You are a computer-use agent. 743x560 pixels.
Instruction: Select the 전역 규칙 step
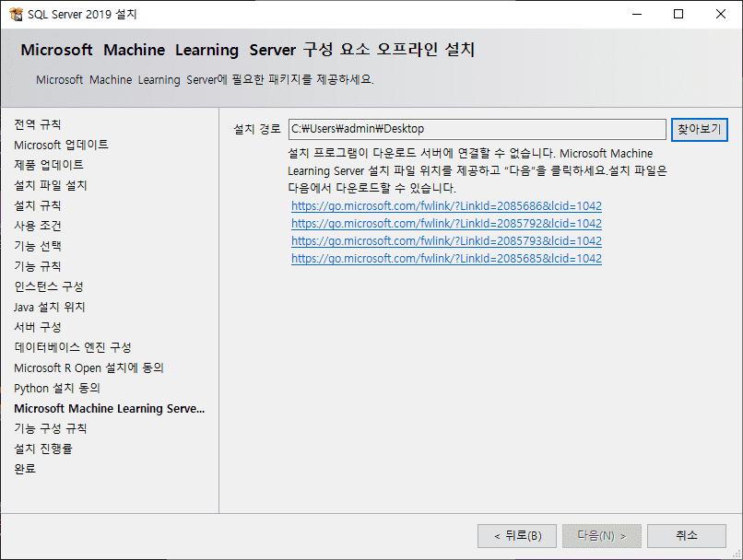coord(38,124)
